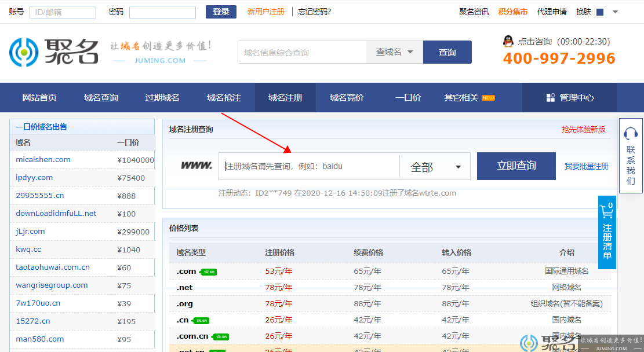The height and width of the screenshot is (352, 644).
Task: Open the 其它相关 nav item
Action: click(x=461, y=98)
